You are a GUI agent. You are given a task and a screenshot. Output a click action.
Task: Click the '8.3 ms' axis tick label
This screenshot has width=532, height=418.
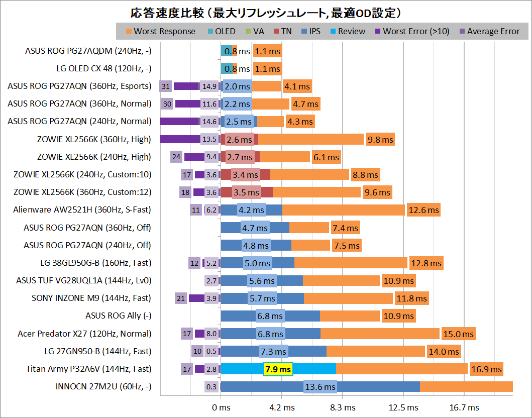(x=343, y=407)
